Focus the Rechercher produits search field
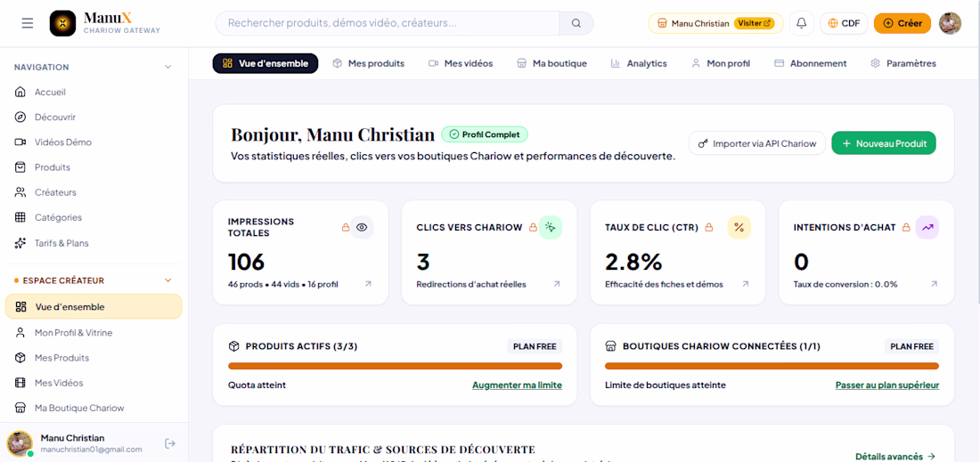 click(388, 23)
